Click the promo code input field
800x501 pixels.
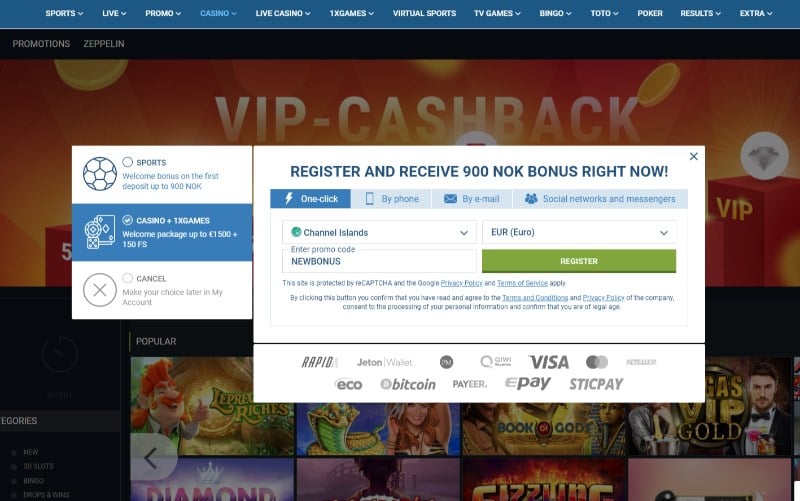(x=379, y=261)
